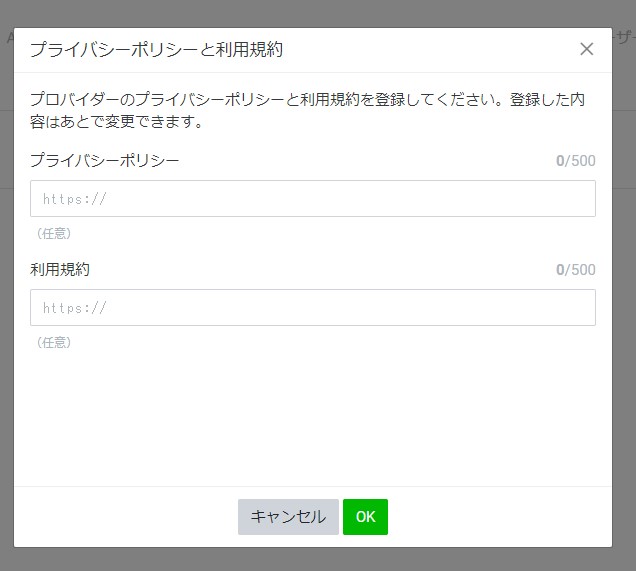Click the dimmed letter A behind dialog
Viewport: 636px width, 571px height.
pyautogui.click(x=7, y=38)
